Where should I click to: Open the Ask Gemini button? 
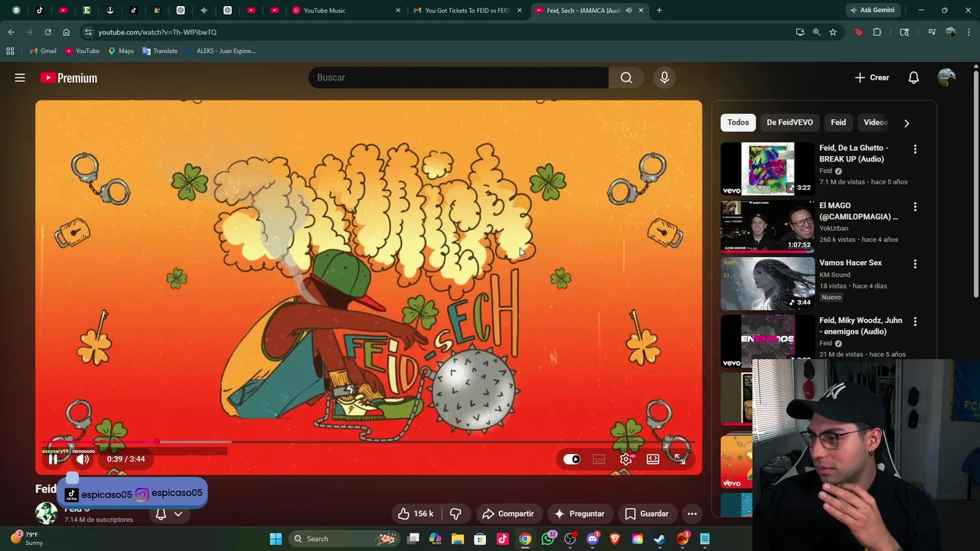click(x=872, y=10)
